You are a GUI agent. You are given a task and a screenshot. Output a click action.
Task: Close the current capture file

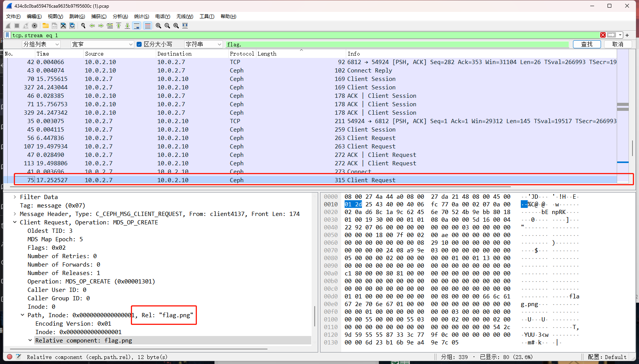pos(63,26)
